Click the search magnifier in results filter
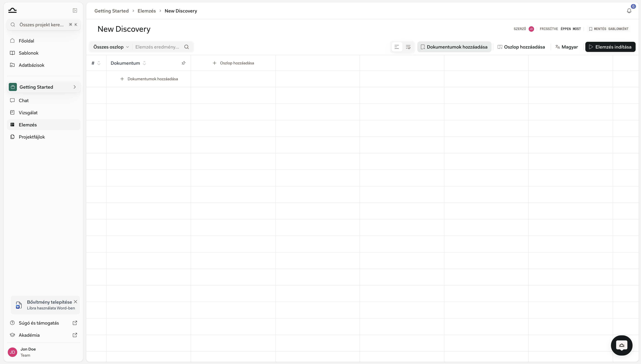 pyautogui.click(x=186, y=47)
